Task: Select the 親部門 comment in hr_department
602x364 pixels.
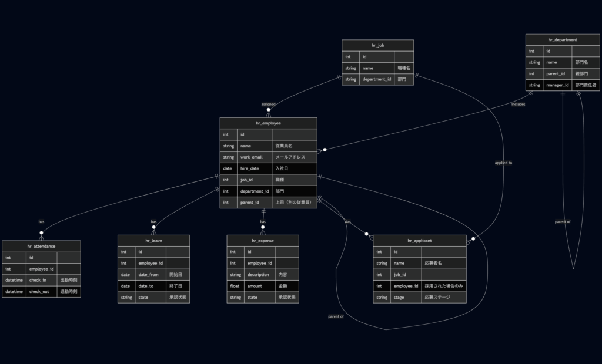Action: pos(586,73)
